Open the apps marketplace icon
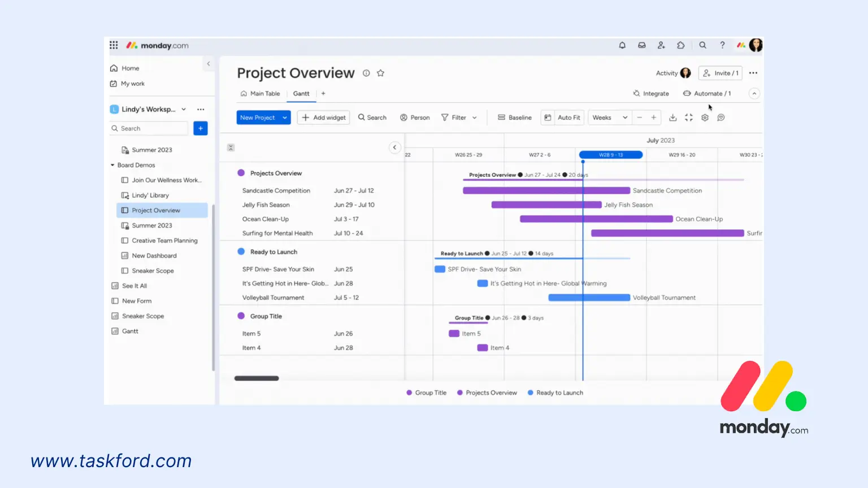This screenshot has width=868, height=488. (681, 45)
